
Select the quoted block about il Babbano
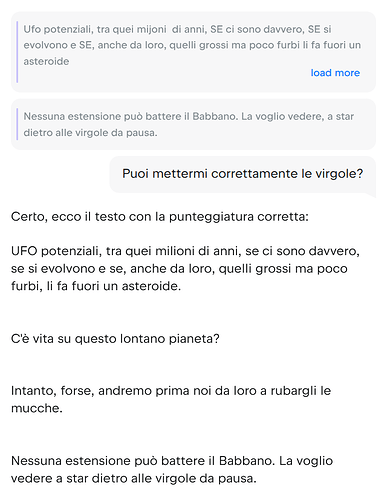(x=193, y=124)
